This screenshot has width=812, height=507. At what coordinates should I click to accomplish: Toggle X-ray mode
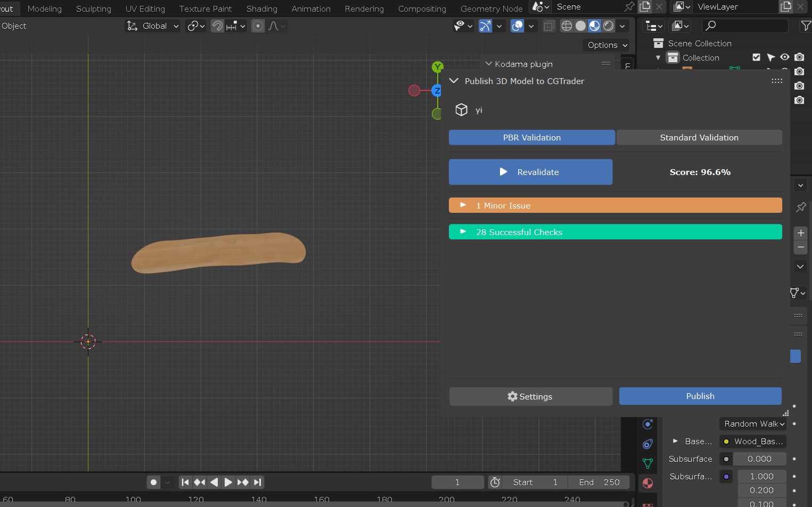pyautogui.click(x=549, y=26)
